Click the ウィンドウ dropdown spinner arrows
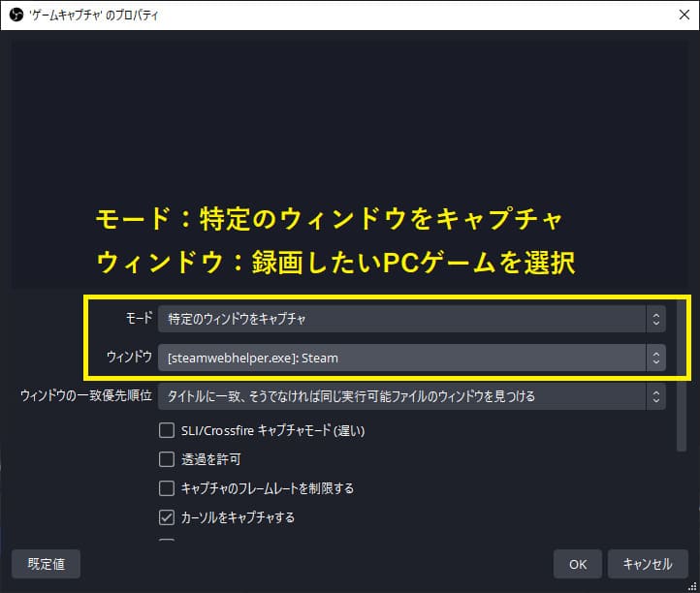The height and width of the screenshot is (593, 700). point(655,358)
